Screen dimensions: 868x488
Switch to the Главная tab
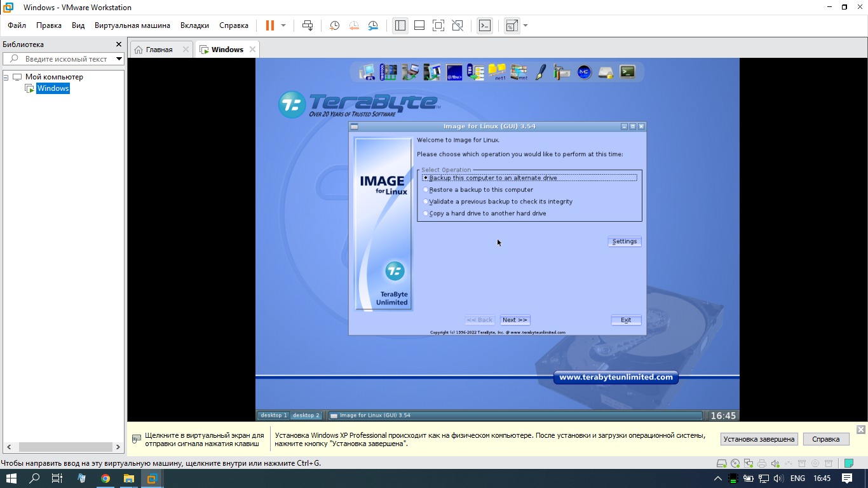pos(161,50)
